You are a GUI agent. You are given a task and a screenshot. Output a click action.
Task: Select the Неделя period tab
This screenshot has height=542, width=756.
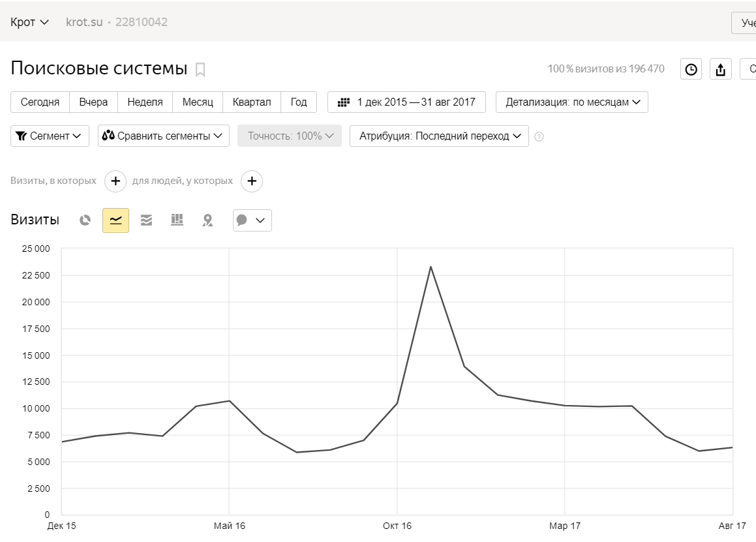pos(145,102)
